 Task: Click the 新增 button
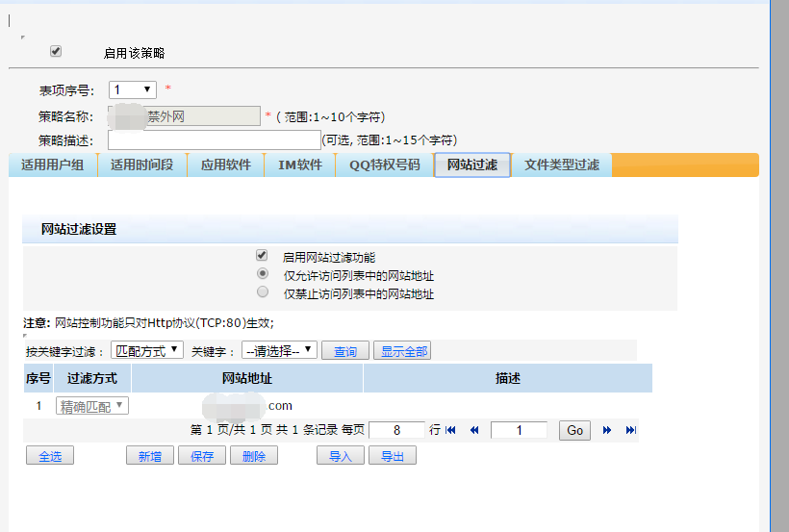pyautogui.click(x=150, y=455)
